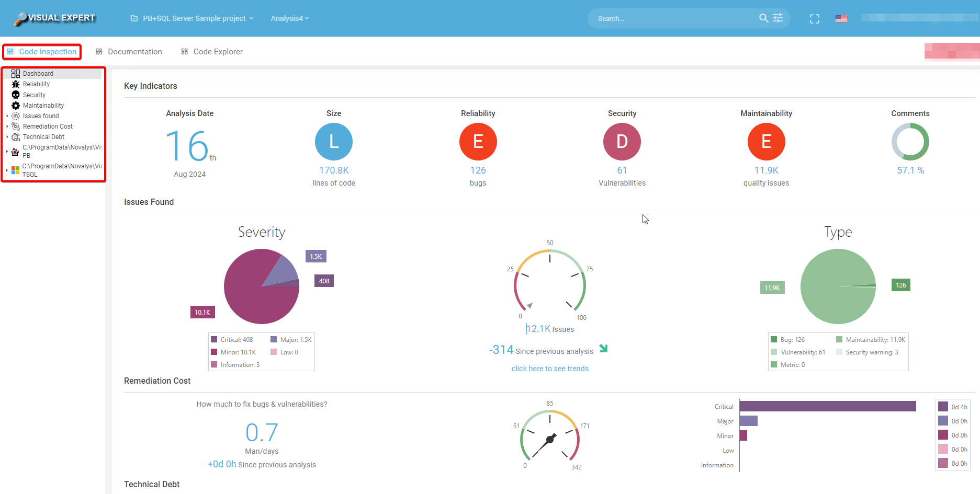This screenshot has width=980, height=494.
Task: Click the 126 bugs Reliability count
Action: pos(478,170)
